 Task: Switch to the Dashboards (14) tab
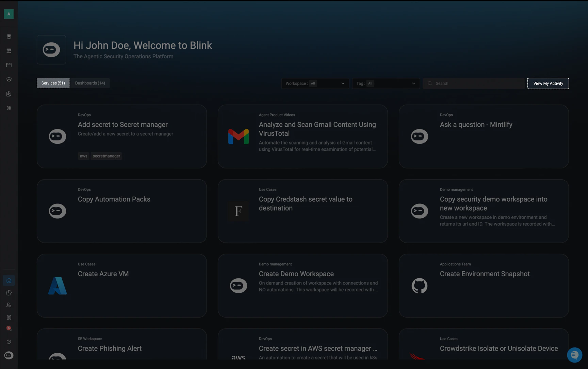[x=90, y=83]
